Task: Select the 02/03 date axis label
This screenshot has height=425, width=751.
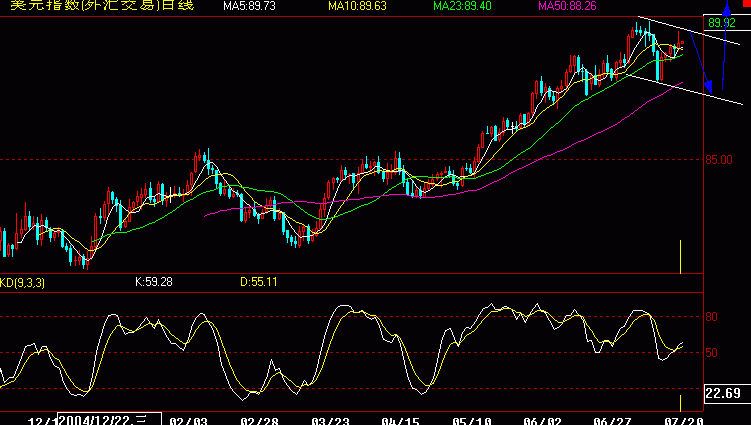Action: [x=189, y=421]
